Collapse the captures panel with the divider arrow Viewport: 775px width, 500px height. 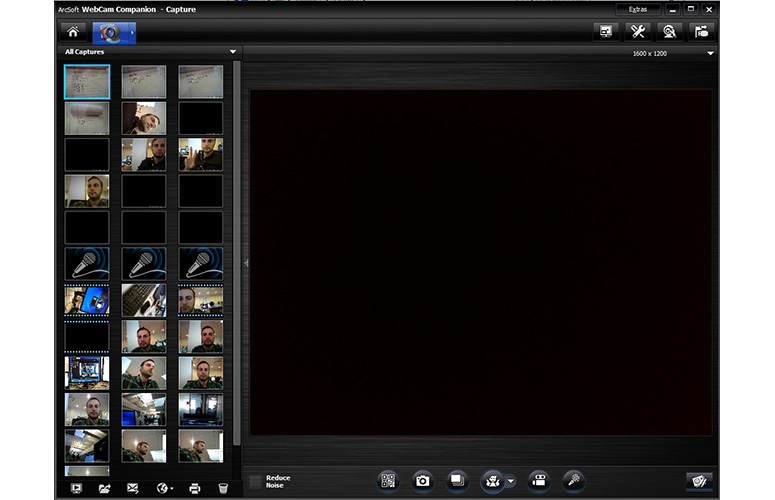pyautogui.click(x=246, y=263)
